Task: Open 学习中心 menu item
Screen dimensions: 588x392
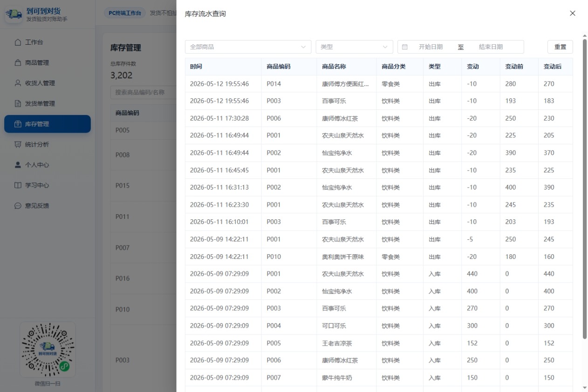Action: 48,185
